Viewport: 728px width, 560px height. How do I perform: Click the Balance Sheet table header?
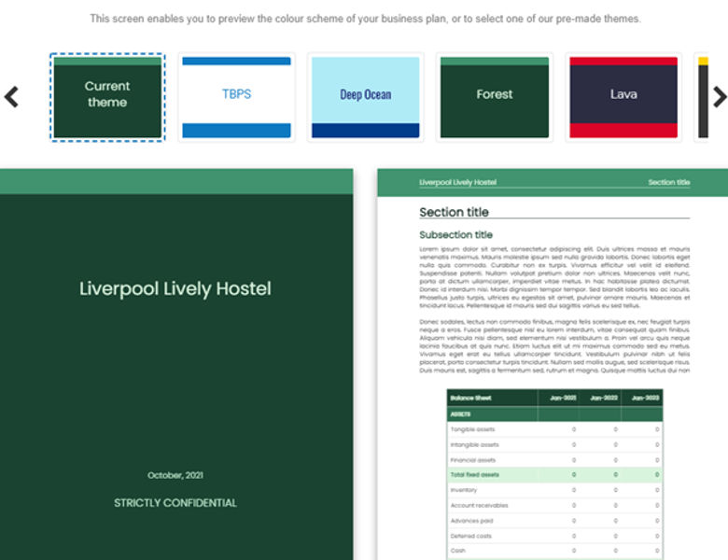pyautogui.click(x=470, y=398)
